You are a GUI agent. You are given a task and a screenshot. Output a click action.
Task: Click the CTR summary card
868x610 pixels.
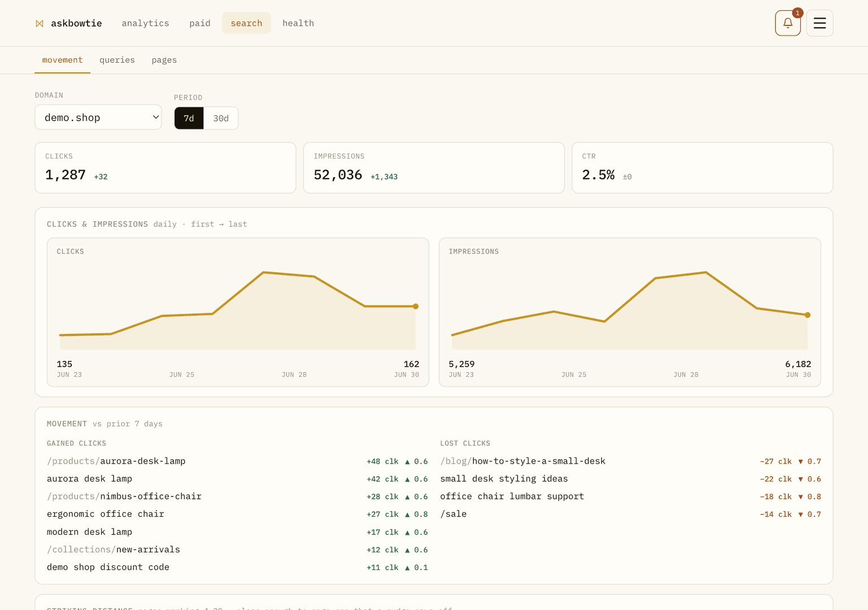(x=702, y=168)
